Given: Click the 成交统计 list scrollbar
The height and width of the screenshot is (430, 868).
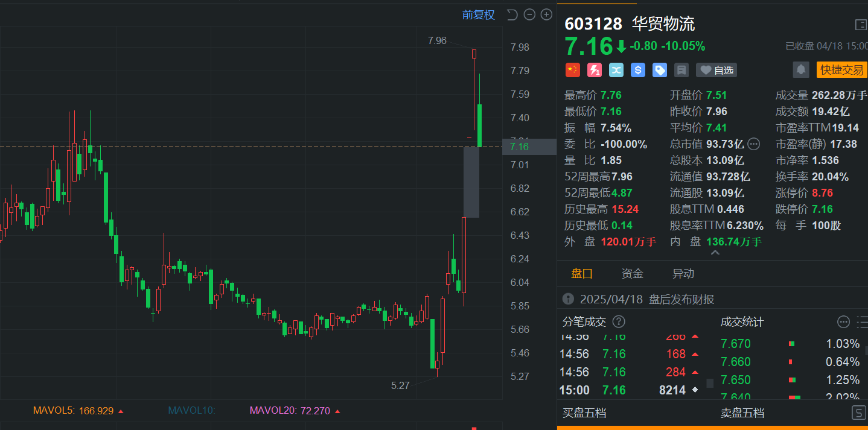Looking at the screenshot, I should click(866, 349).
